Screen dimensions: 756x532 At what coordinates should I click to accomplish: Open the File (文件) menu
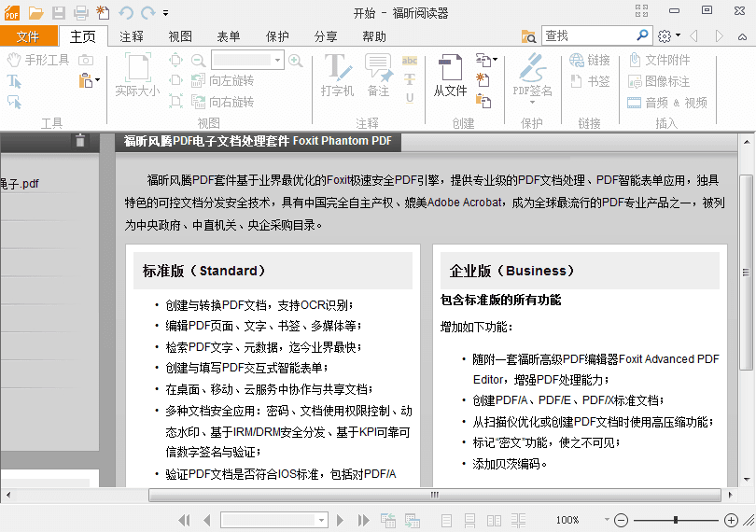tap(28, 36)
